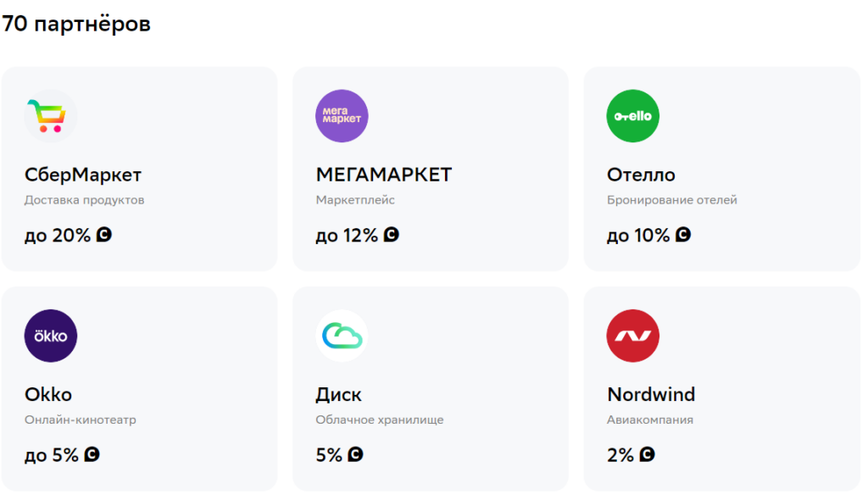This screenshot has height=495, width=868.
Task: Click the Облачное хранилище description
Action: (380, 420)
